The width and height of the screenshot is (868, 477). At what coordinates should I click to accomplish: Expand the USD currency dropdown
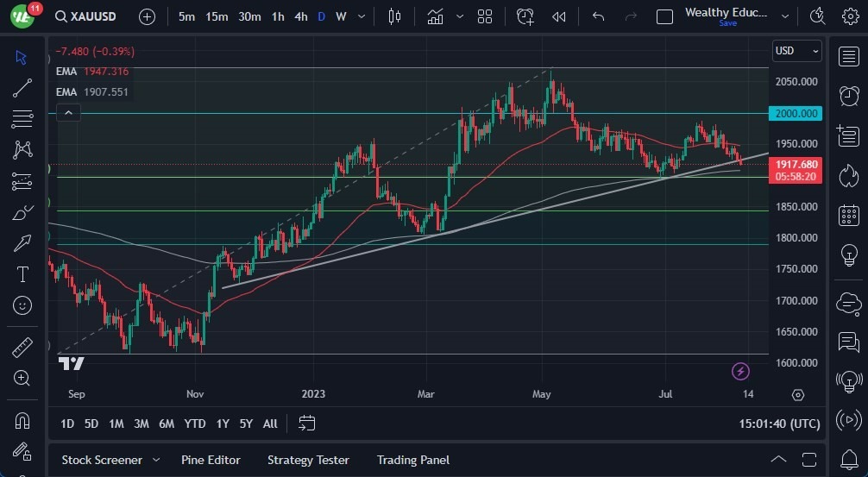(797, 51)
